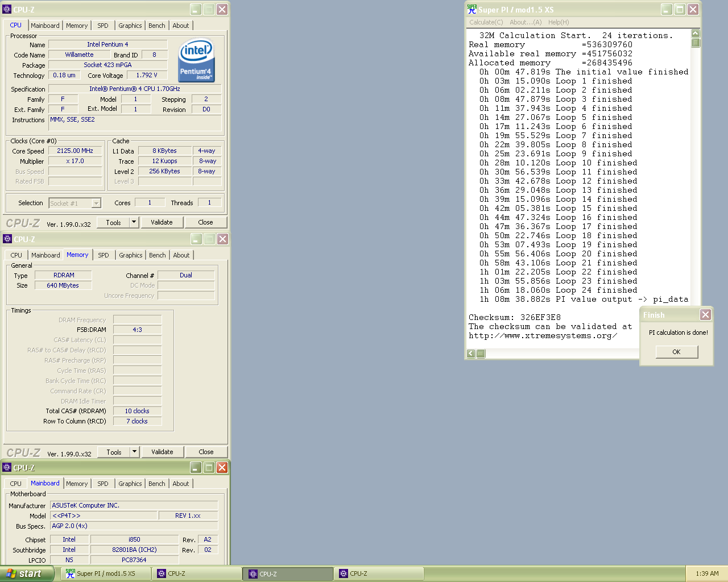The image size is (728, 582).
Task: Open the Mainboard tab in the top CPU-Z window
Action: pyautogui.click(x=45, y=26)
